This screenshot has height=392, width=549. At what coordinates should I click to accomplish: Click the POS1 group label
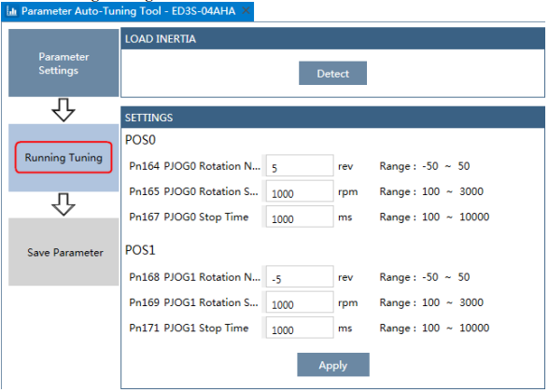point(140,250)
